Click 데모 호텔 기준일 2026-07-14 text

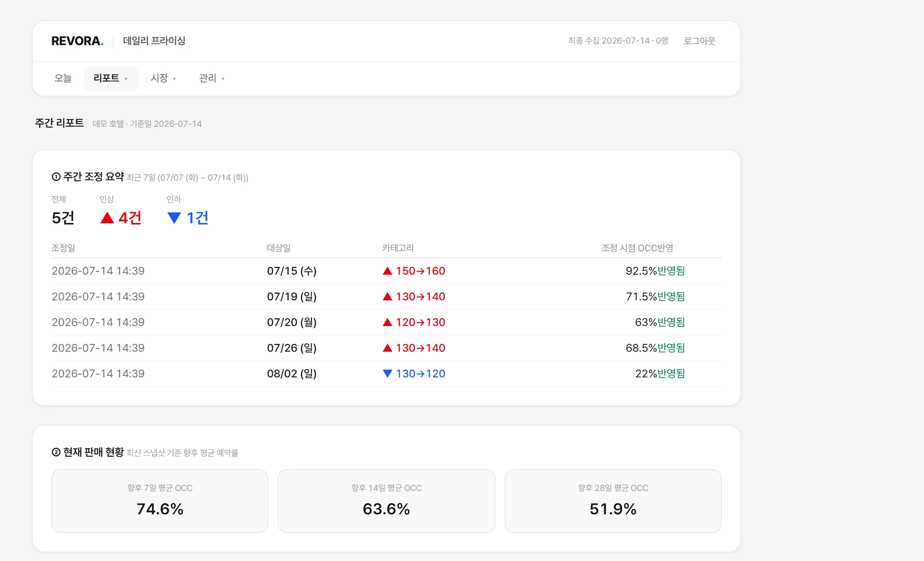(x=147, y=124)
